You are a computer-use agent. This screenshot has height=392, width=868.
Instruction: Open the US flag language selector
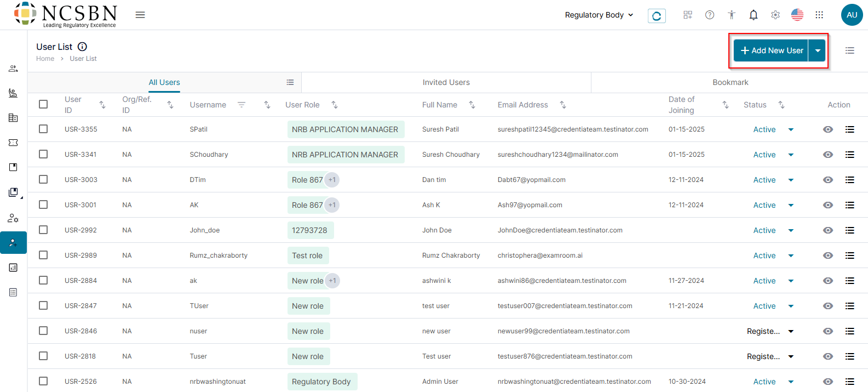[x=797, y=15]
